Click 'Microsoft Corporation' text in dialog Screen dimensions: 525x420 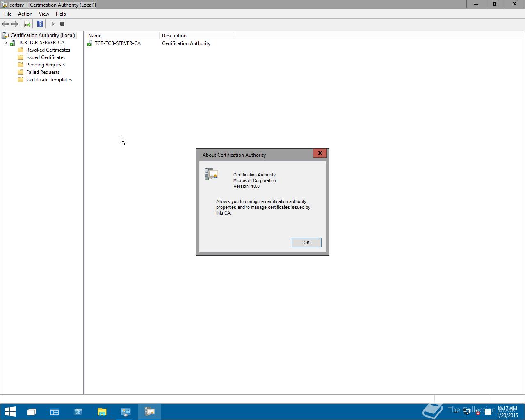click(x=255, y=180)
